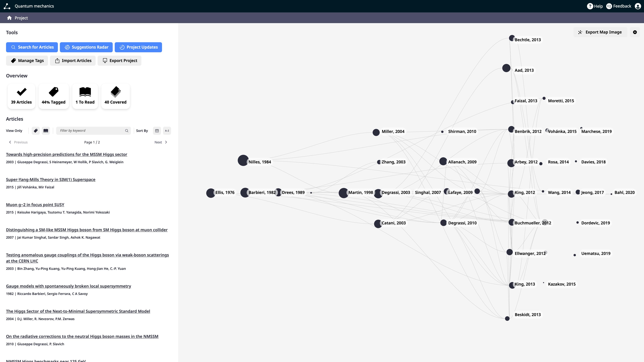
Task: Click the app logo in header
Action: [x=7, y=6]
